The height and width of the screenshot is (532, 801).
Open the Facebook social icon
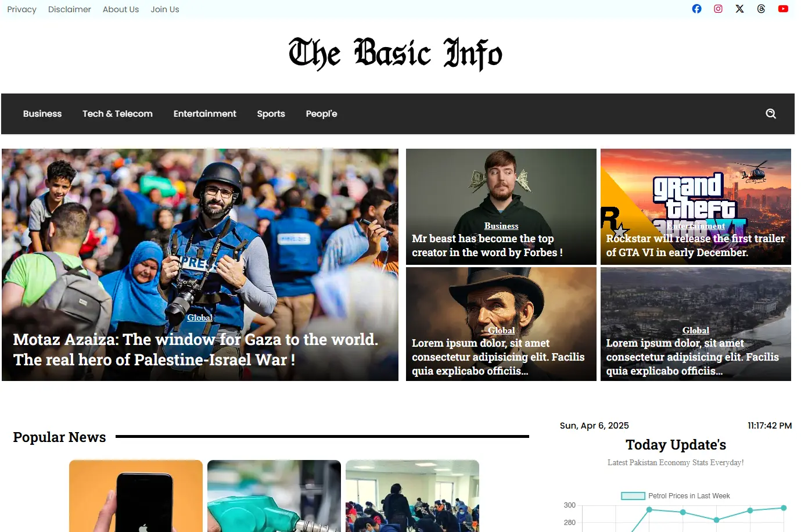[x=696, y=9]
